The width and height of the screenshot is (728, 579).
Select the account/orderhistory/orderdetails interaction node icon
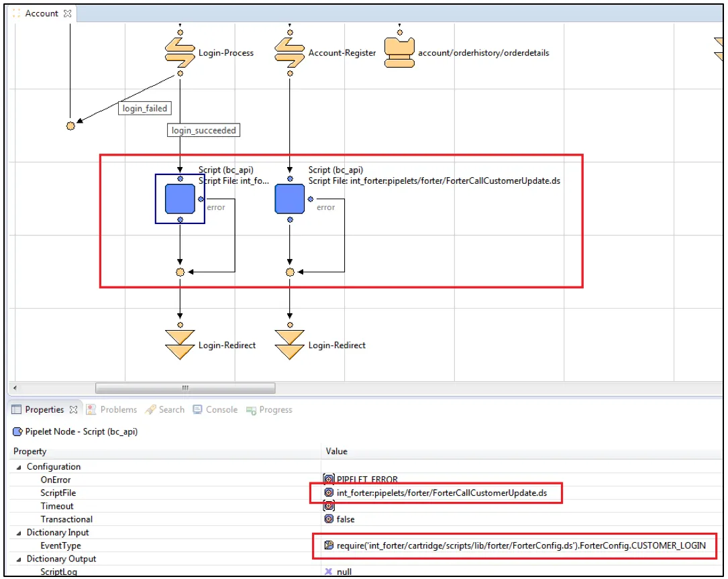click(x=399, y=53)
